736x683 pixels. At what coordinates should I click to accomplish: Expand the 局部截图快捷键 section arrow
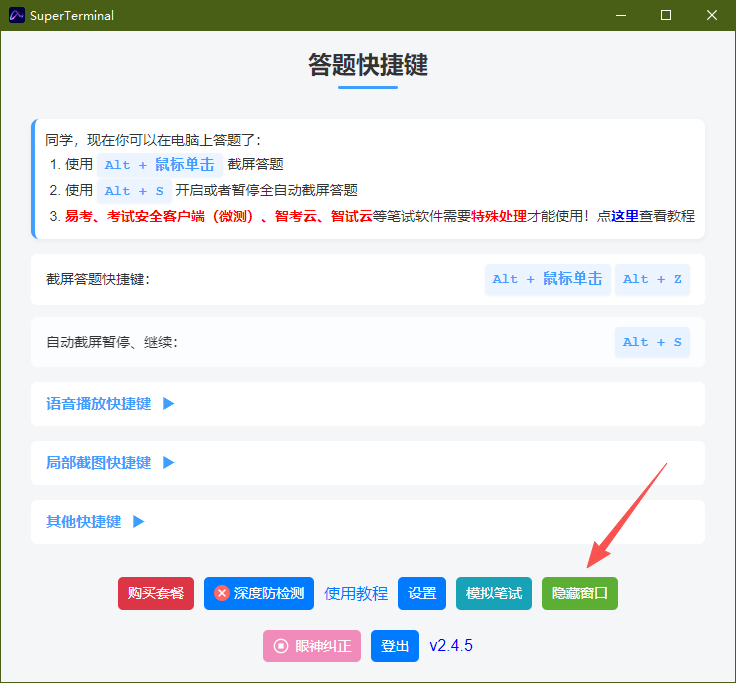click(x=169, y=463)
